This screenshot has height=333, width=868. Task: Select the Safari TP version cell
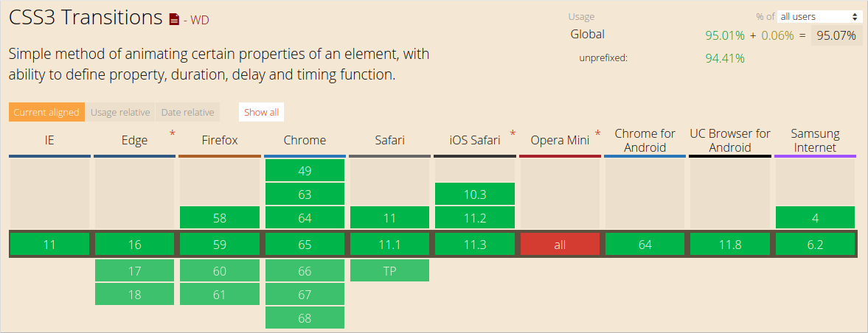pyautogui.click(x=389, y=270)
